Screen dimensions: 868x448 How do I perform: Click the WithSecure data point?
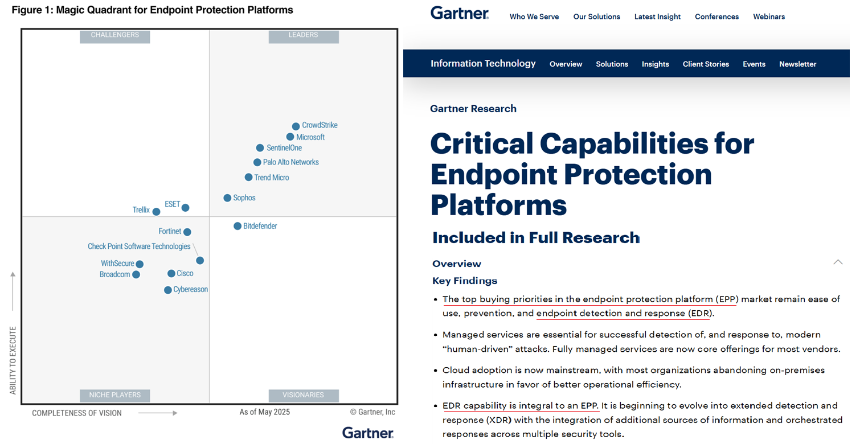tap(140, 264)
